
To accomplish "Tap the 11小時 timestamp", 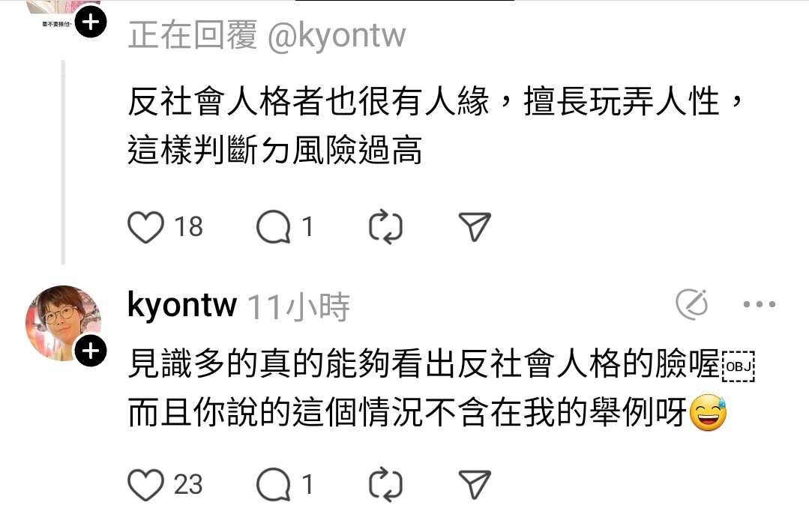I will click(298, 307).
